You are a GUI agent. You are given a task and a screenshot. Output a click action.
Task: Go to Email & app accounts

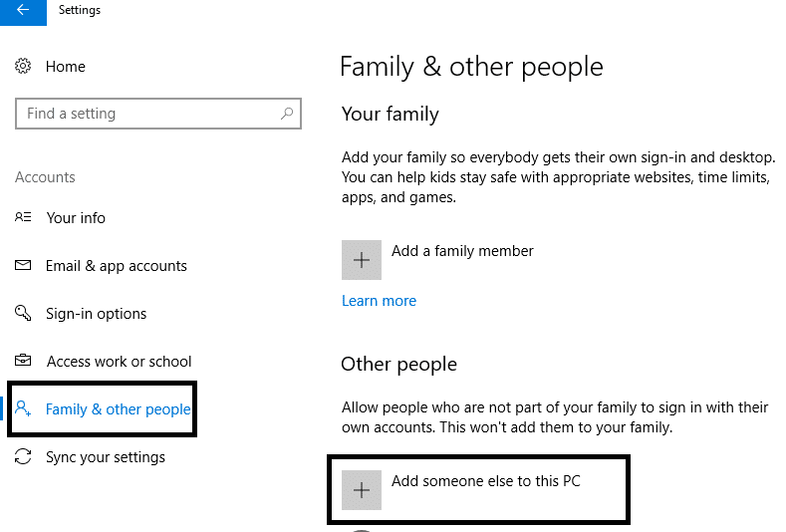click(x=116, y=266)
